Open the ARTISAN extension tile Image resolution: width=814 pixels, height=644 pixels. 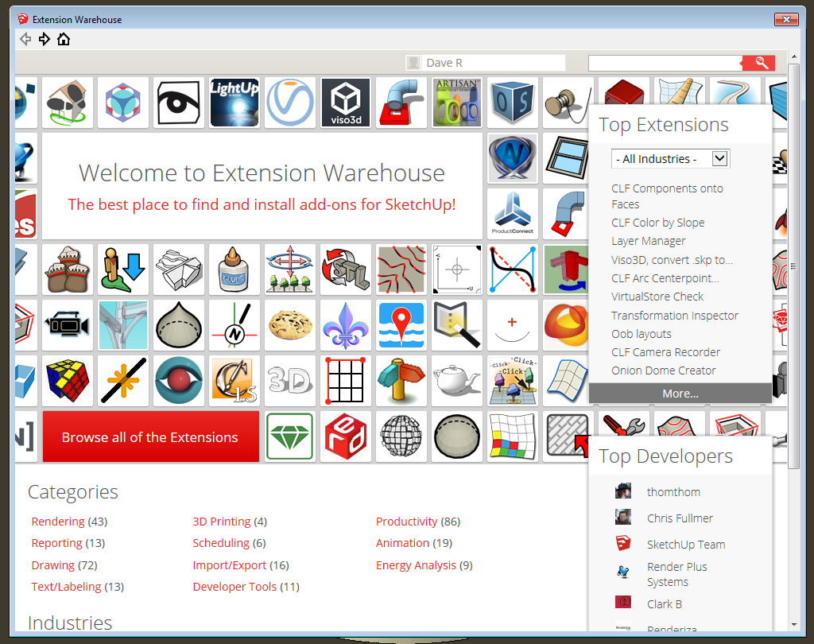[x=457, y=103]
